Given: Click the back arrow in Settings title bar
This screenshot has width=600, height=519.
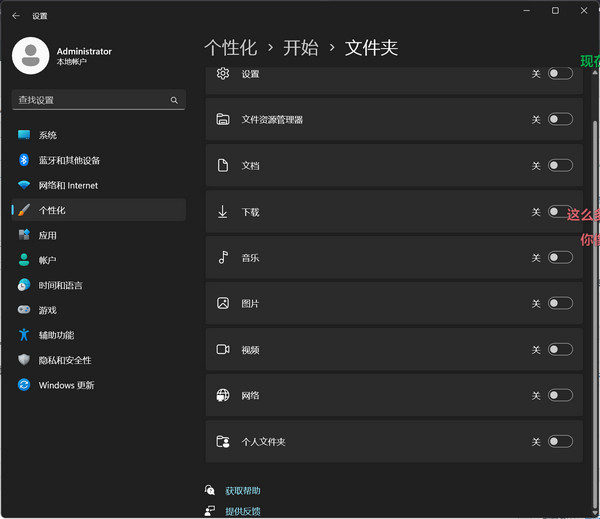Looking at the screenshot, I should point(16,16).
